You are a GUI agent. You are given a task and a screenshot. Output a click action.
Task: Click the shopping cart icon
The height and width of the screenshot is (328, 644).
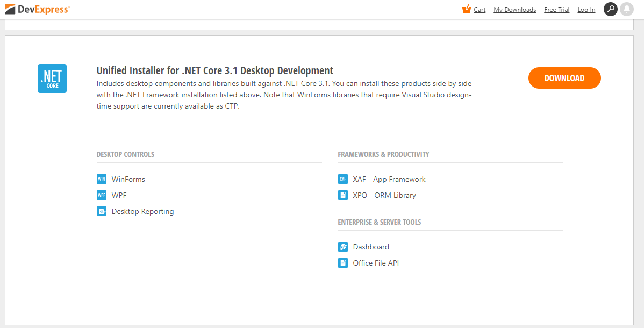466,9
